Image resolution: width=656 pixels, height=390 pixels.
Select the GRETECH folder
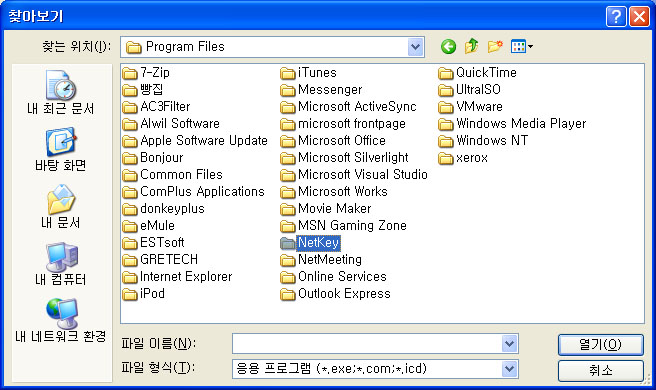[160, 259]
